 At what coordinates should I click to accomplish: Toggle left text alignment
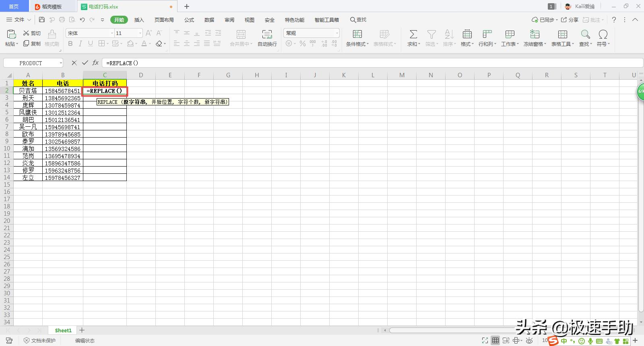177,43
